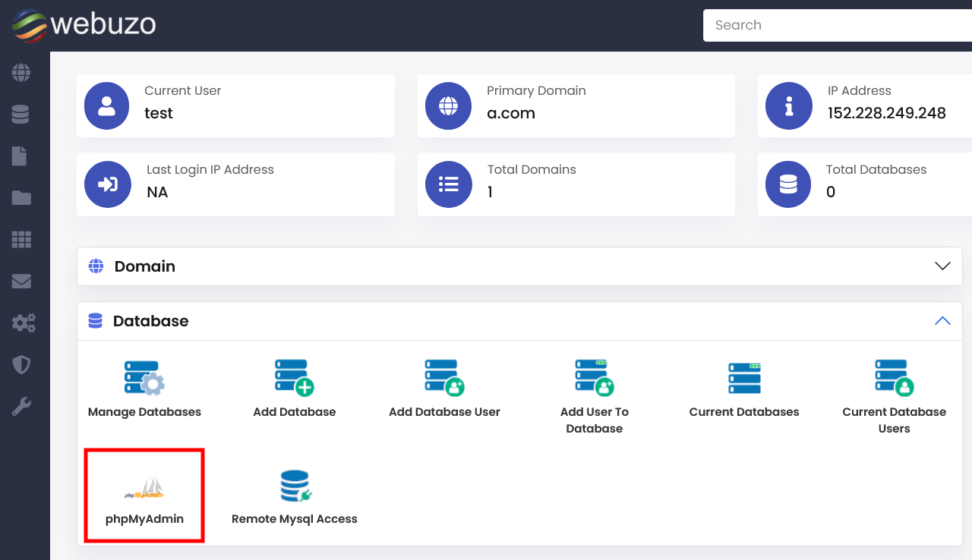Click the globe icon in sidebar
The height and width of the screenshot is (560, 972).
(x=21, y=73)
